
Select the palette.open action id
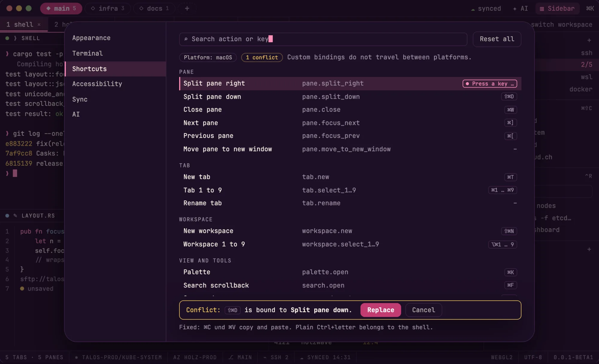[325, 272]
